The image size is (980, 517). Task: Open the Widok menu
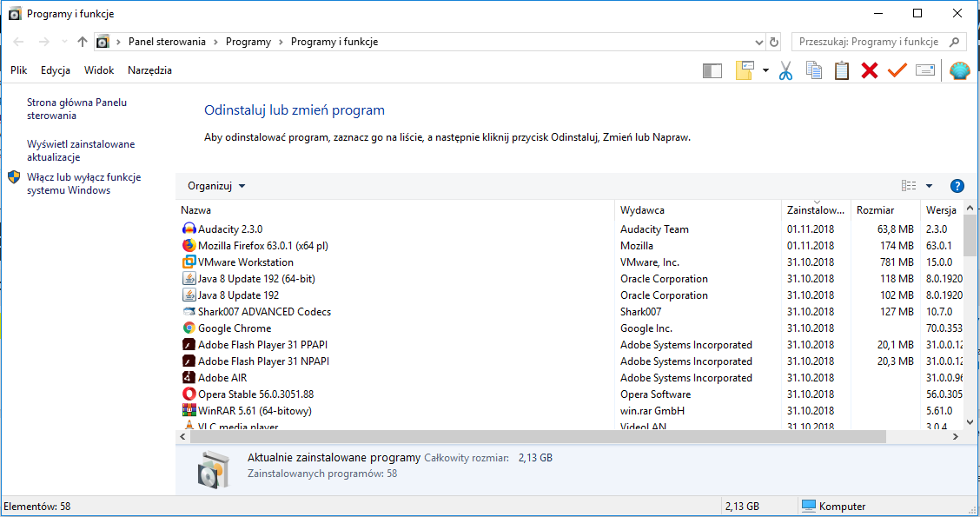coord(99,70)
